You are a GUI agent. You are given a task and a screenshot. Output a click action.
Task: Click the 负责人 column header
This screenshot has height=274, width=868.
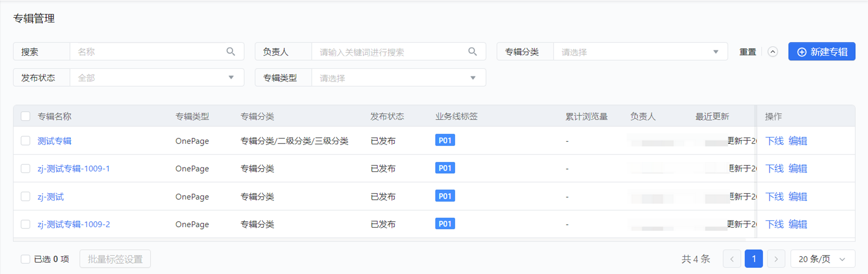pos(643,116)
